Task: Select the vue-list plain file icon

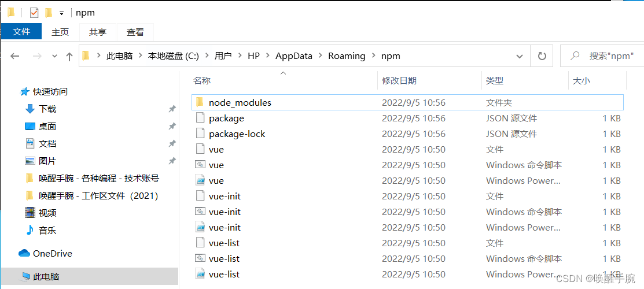Action: [200, 243]
